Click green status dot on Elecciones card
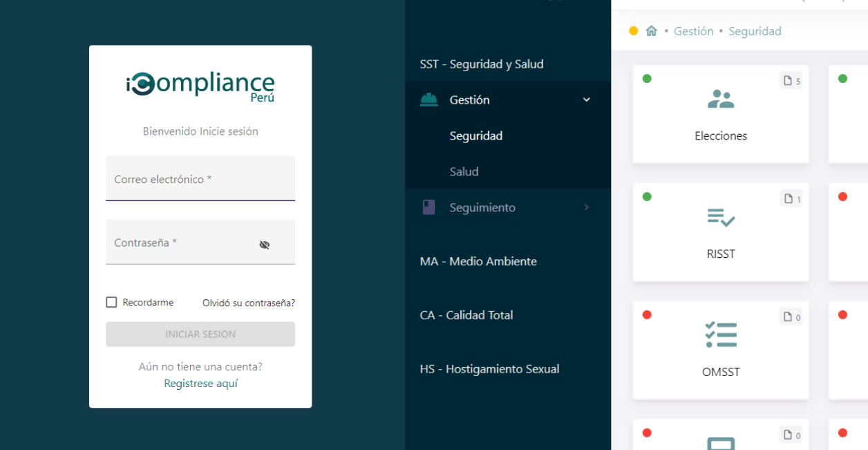The image size is (868, 450). [647, 79]
